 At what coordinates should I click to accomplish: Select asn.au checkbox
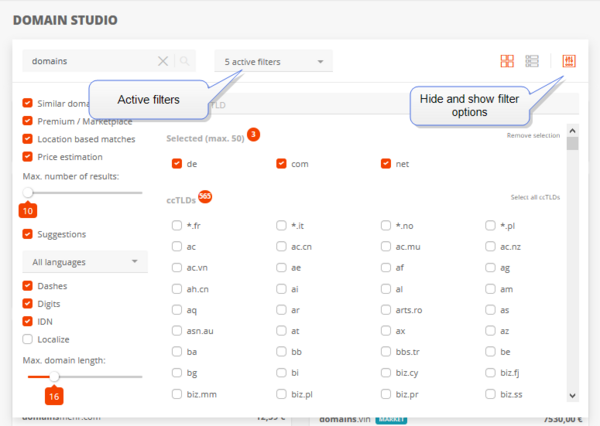click(x=177, y=331)
